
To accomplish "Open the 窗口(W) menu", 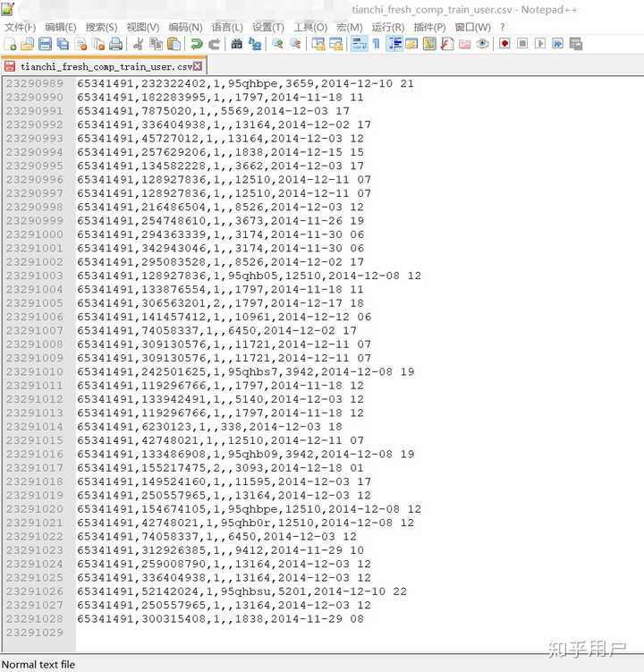I will coord(472,27).
